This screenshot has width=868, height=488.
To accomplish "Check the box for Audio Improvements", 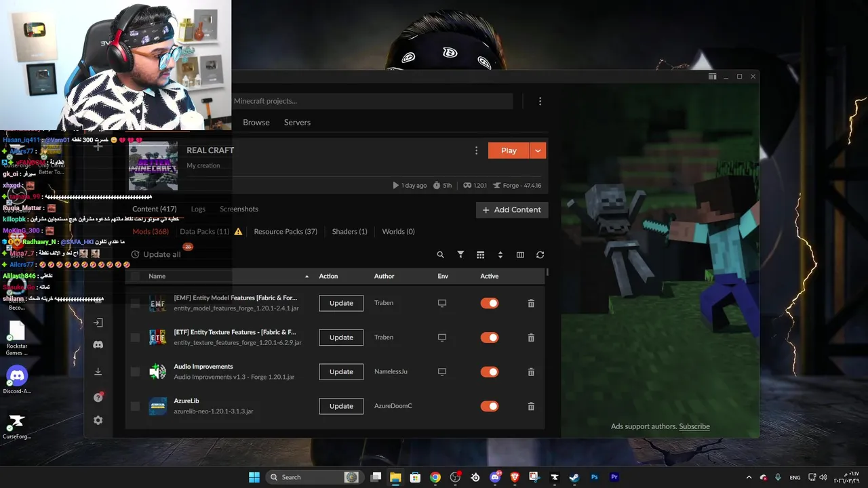I will [x=135, y=371].
